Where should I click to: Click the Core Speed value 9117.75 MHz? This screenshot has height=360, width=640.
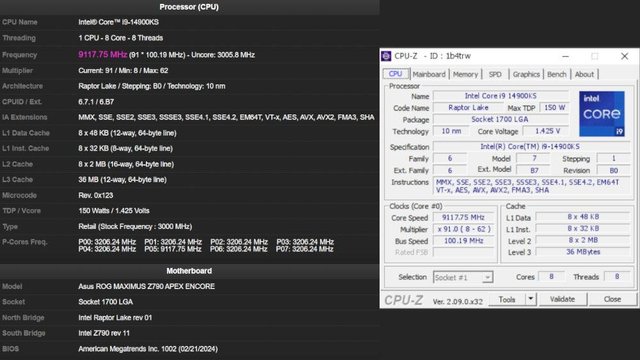tap(463, 218)
